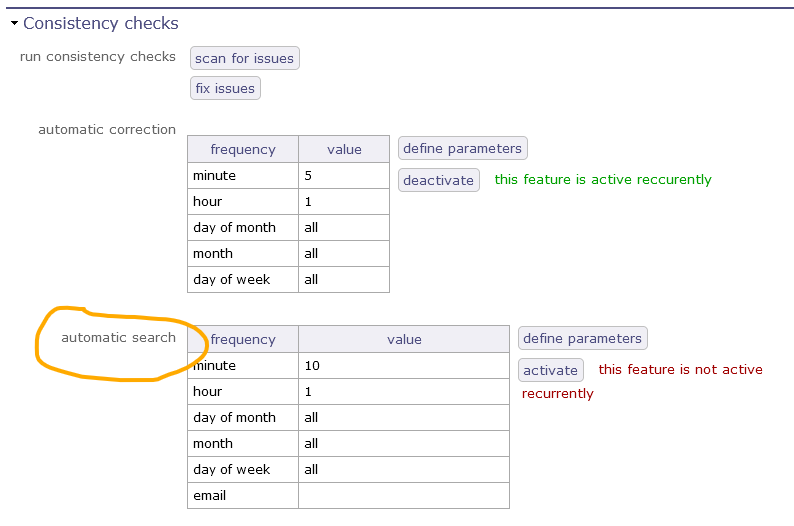This screenshot has width=794, height=526.
Task: Open define parameters for automatic search
Action: (582, 339)
